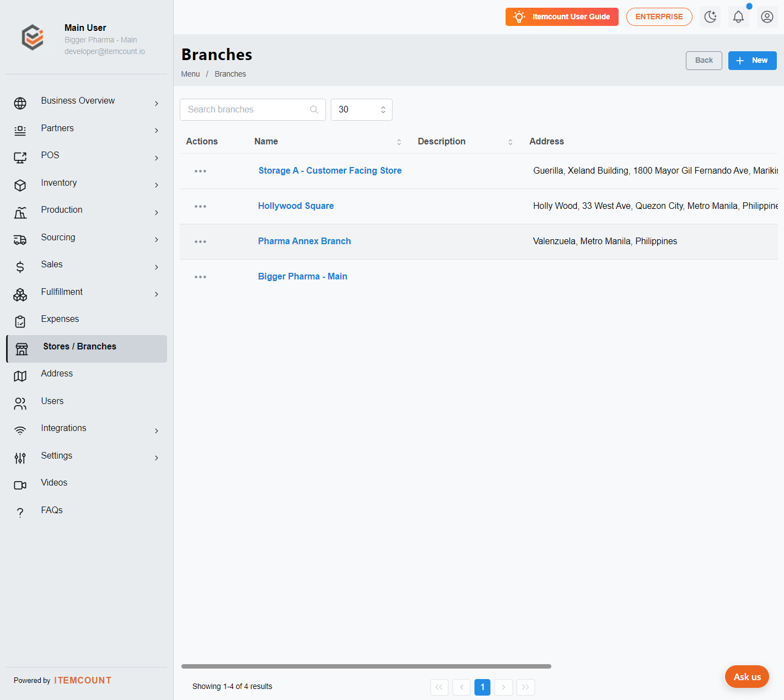Click the Partners sidebar icon
Screen dimensions: 784x700
click(20, 131)
